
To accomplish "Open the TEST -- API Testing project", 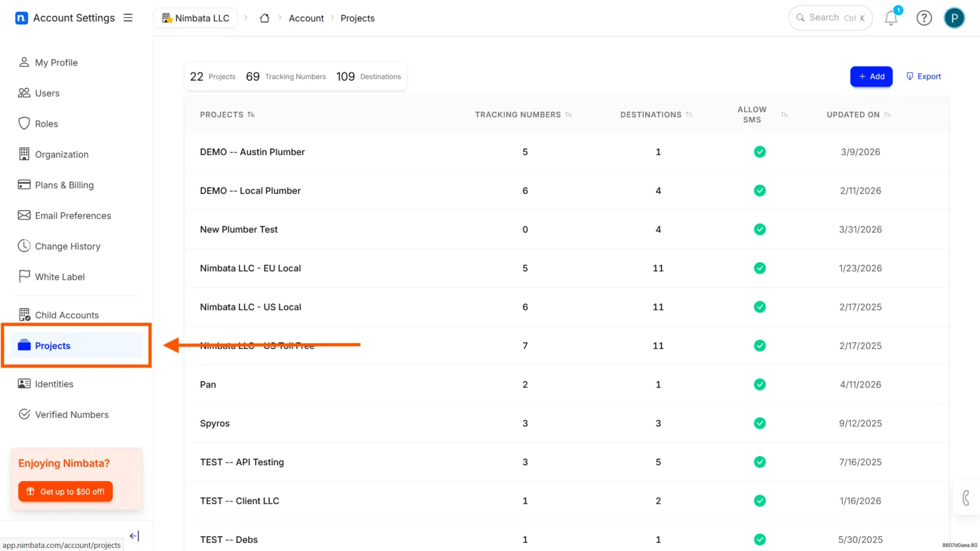I will [x=242, y=462].
